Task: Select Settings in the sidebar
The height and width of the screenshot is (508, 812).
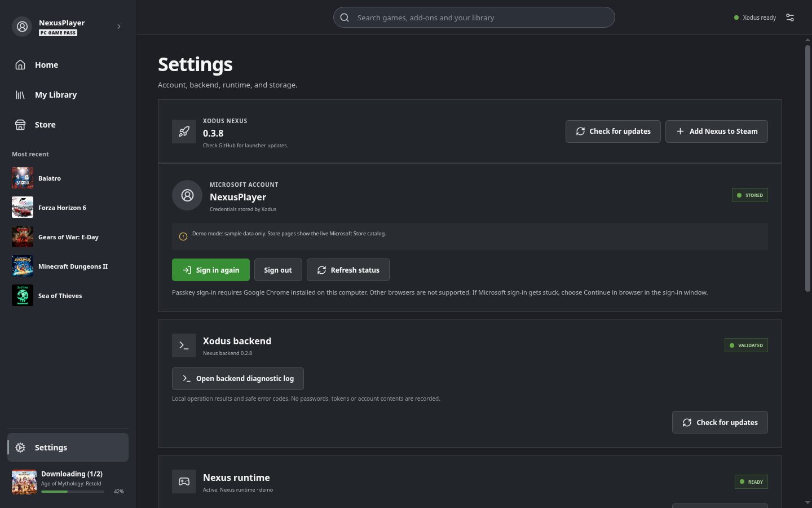Action: coord(68,448)
